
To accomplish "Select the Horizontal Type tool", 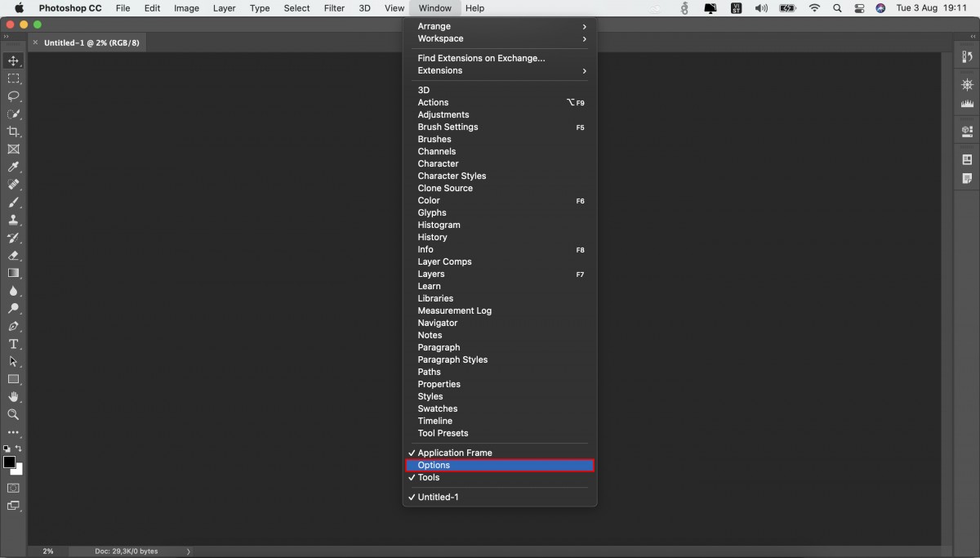I will pos(13,344).
